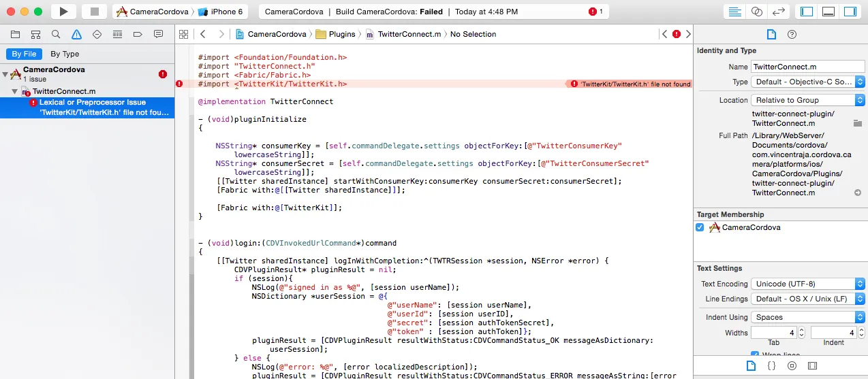This screenshot has width=868, height=379.
Task: Show the Assistant editor
Action: (756, 12)
